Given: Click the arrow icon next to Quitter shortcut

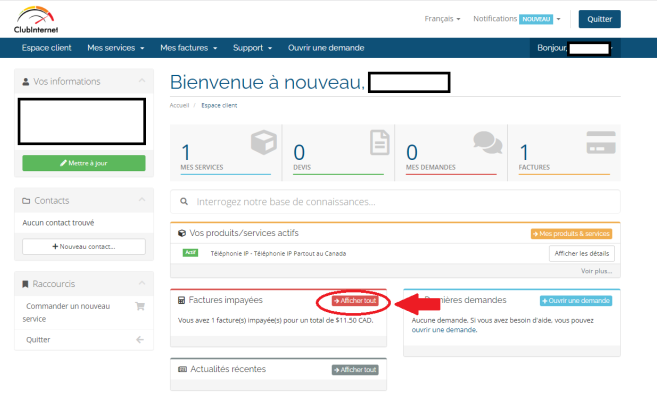Looking at the screenshot, I should click(x=140, y=340).
